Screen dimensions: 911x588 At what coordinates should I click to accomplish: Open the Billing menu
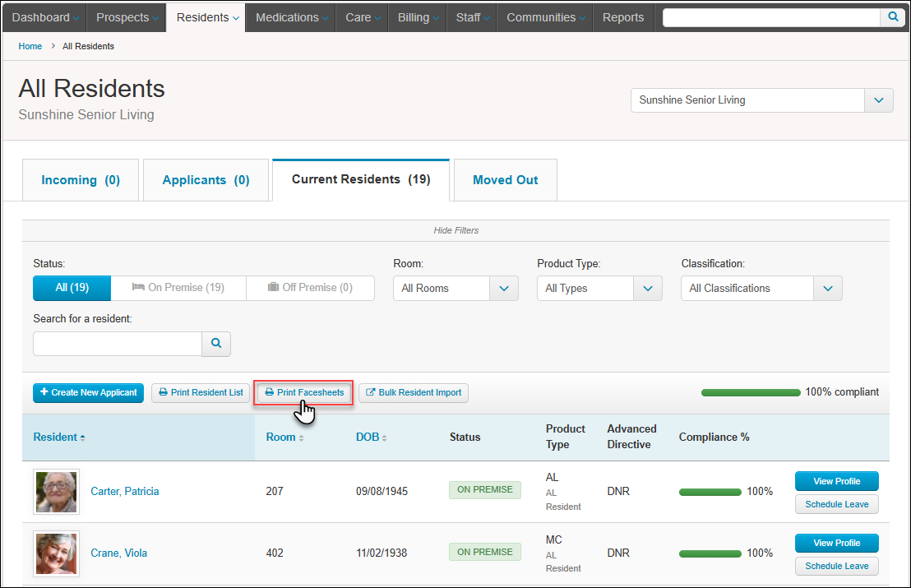point(418,17)
